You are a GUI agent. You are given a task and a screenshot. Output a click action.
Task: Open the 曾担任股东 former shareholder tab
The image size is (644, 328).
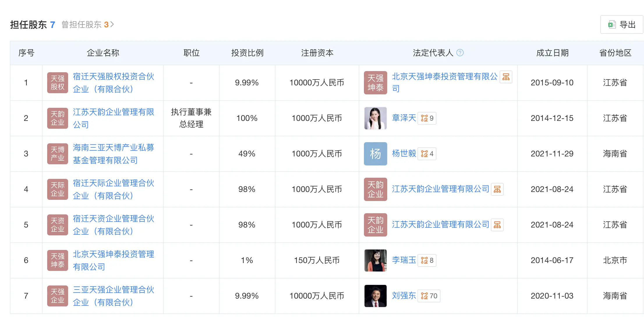(87, 25)
